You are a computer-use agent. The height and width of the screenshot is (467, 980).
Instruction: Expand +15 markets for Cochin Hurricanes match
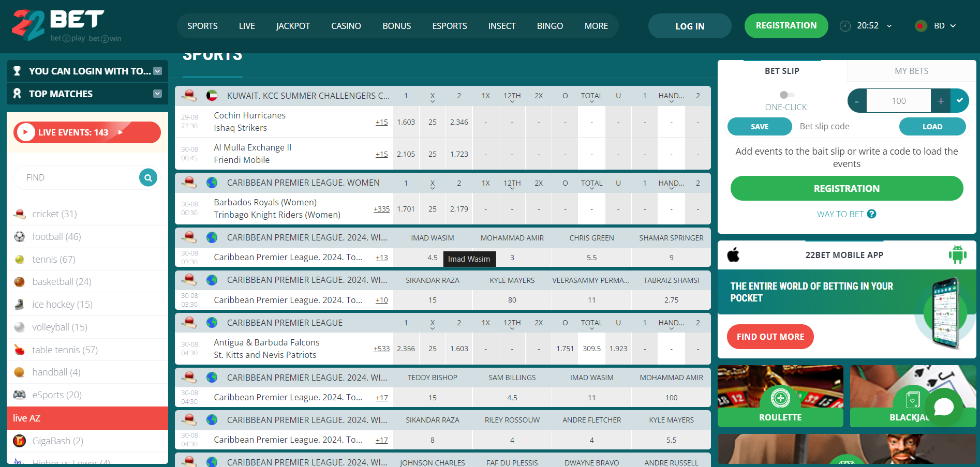pos(382,122)
